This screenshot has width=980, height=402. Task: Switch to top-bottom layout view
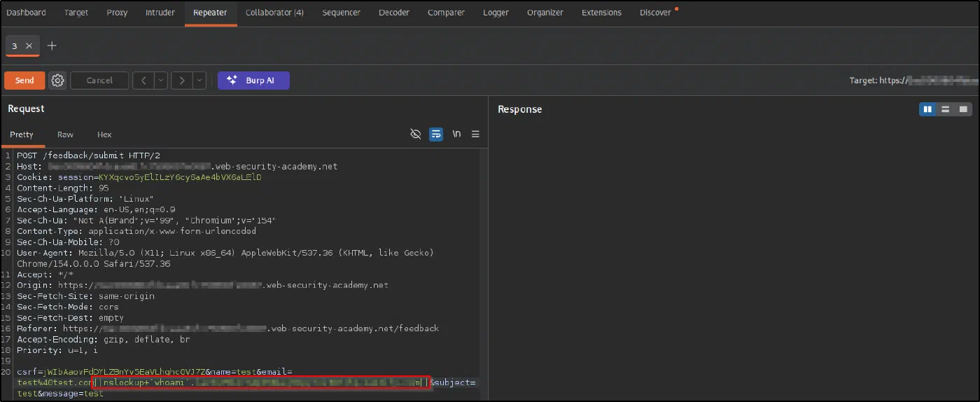tap(946, 109)
